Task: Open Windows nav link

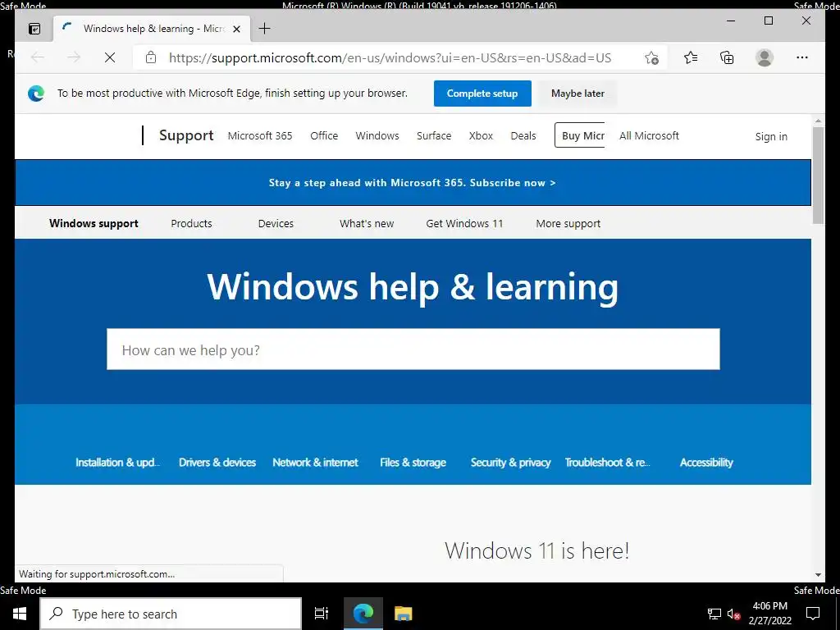Action: pyautogui.click(x=377, y=136)
